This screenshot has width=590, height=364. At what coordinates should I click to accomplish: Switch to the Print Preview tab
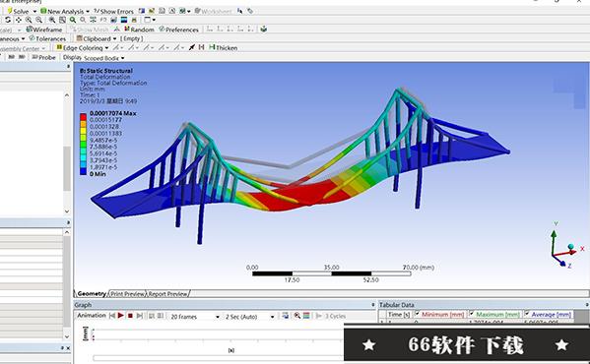[128, 294]
